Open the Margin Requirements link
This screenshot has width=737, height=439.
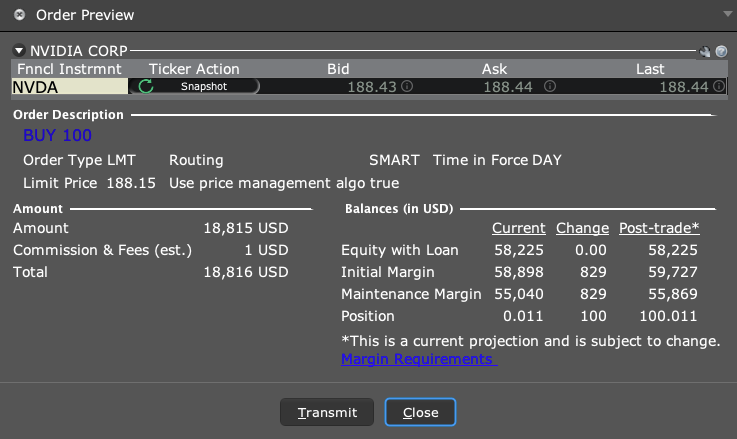[419, 359]
